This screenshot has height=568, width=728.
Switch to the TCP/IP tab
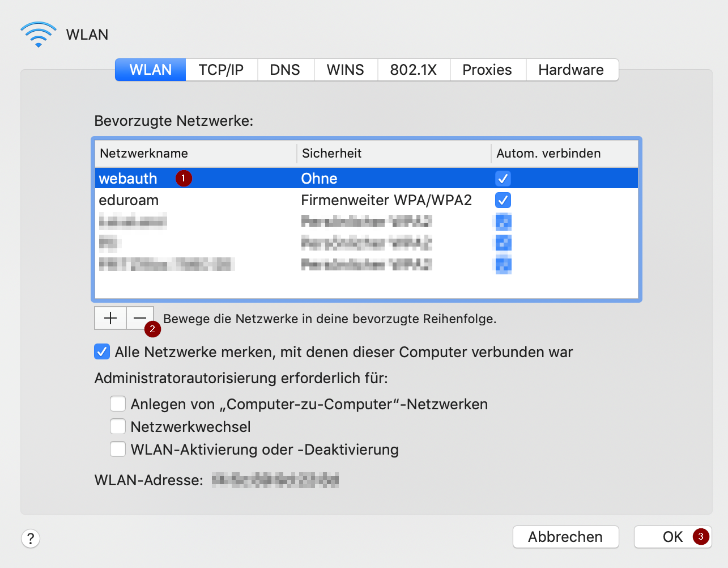coord(221,70)
